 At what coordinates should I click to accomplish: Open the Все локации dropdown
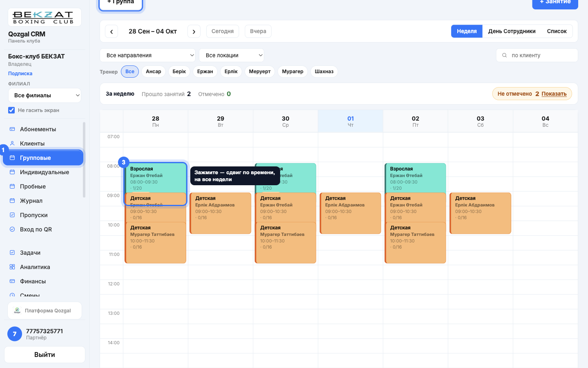pos(232,55)
